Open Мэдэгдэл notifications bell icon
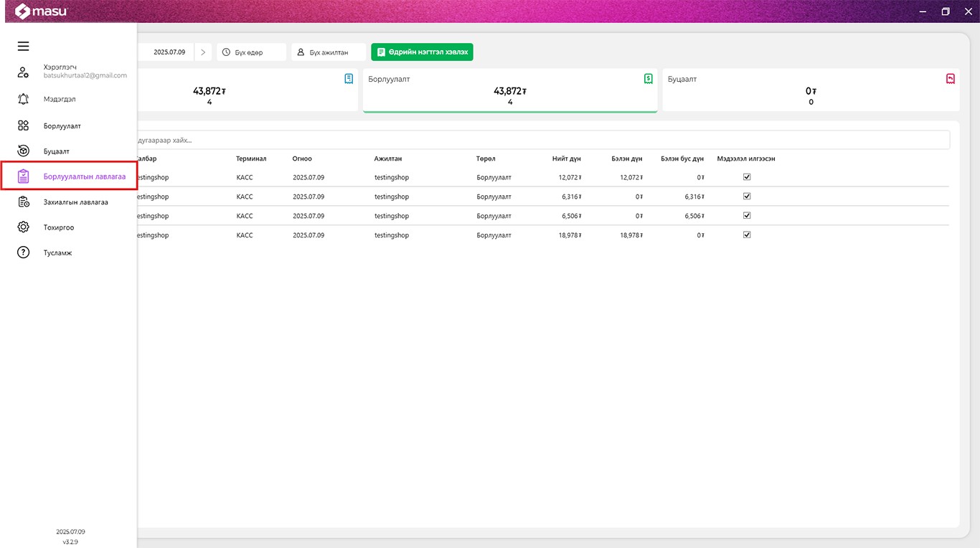The width and height of the screenshot is (980, 548). coord(23,99)
